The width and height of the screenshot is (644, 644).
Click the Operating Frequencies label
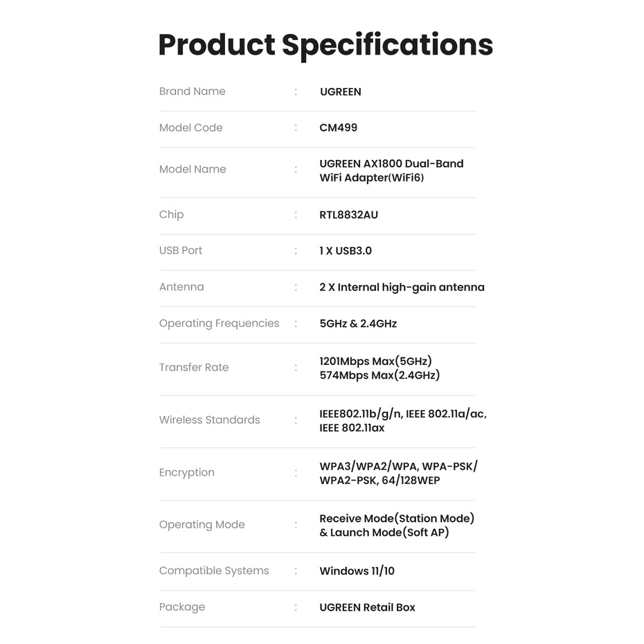pos(219,323)
